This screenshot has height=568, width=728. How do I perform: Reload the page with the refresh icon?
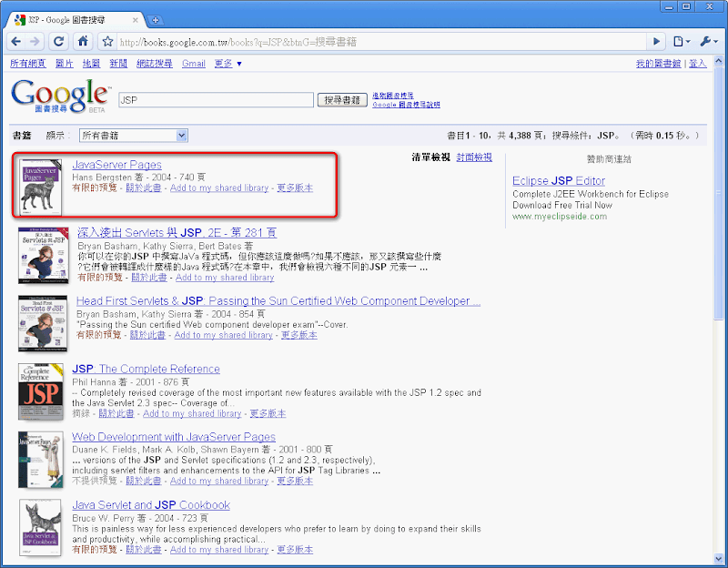click(58, 41)
